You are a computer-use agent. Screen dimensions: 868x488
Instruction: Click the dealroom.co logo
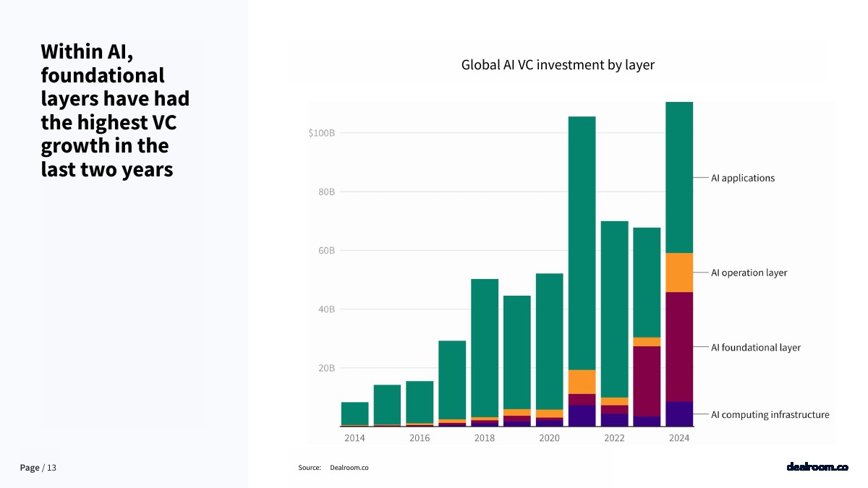[817, 467]
